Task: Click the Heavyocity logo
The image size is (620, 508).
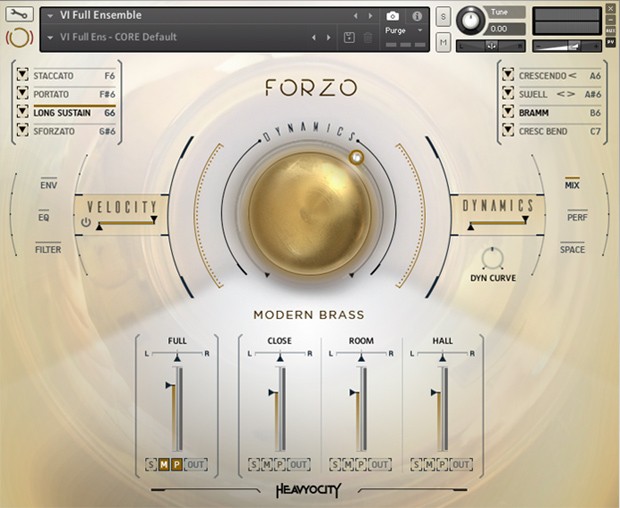Action: click(308, 490)
